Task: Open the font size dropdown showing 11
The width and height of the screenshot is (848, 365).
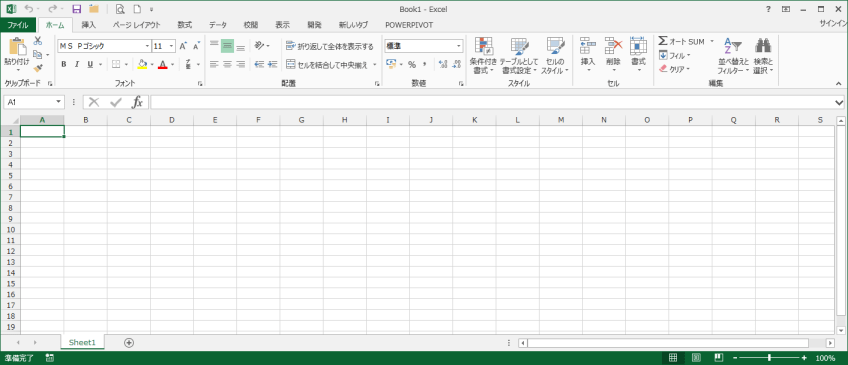Action: click(171, 47)
